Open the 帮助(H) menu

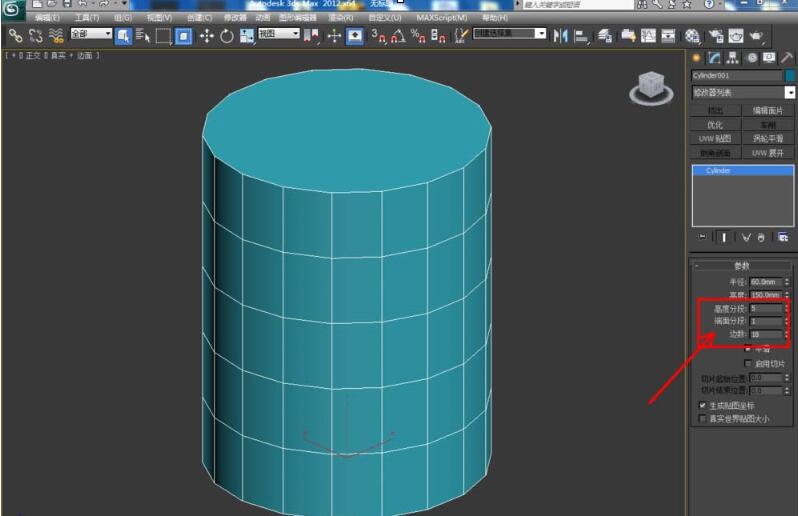pyautogui.click(x=495, y=18)
